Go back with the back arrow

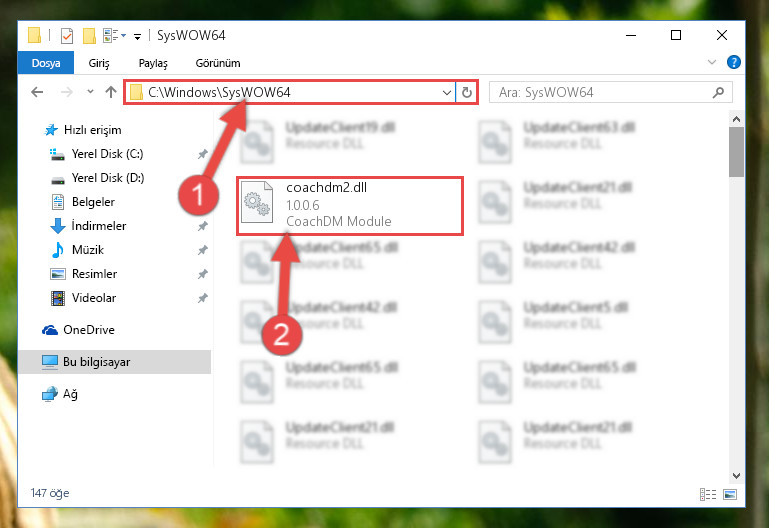(x=37, y=92)
